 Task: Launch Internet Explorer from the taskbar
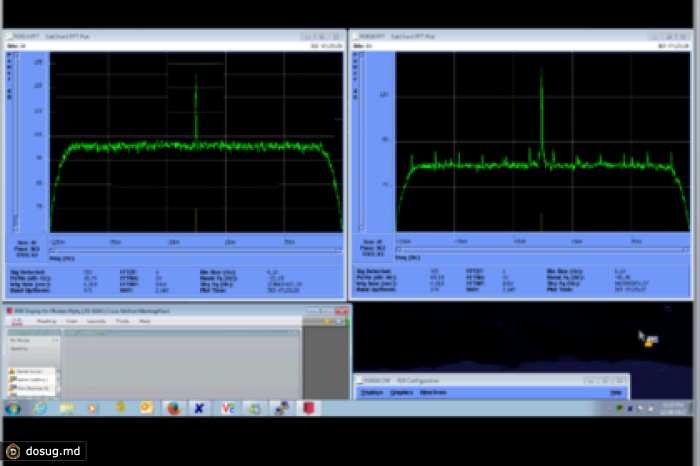pos(40,408)
